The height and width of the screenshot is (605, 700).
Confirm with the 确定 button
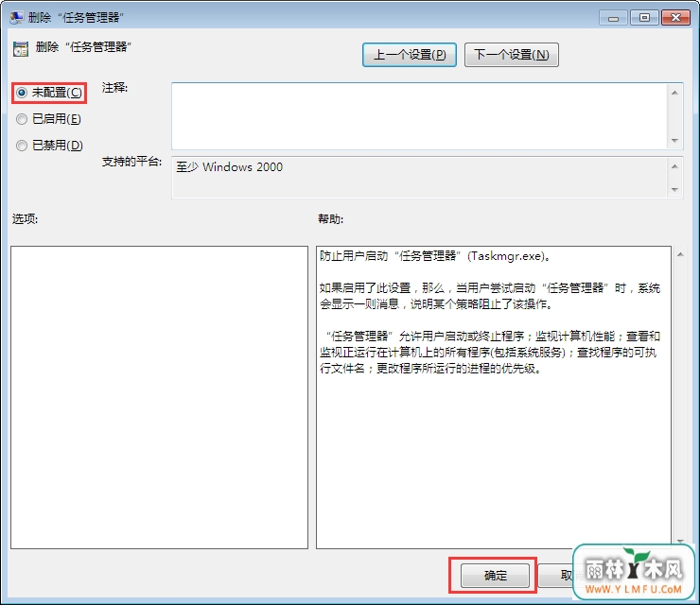pyautogui.click(x=495, y=576)
